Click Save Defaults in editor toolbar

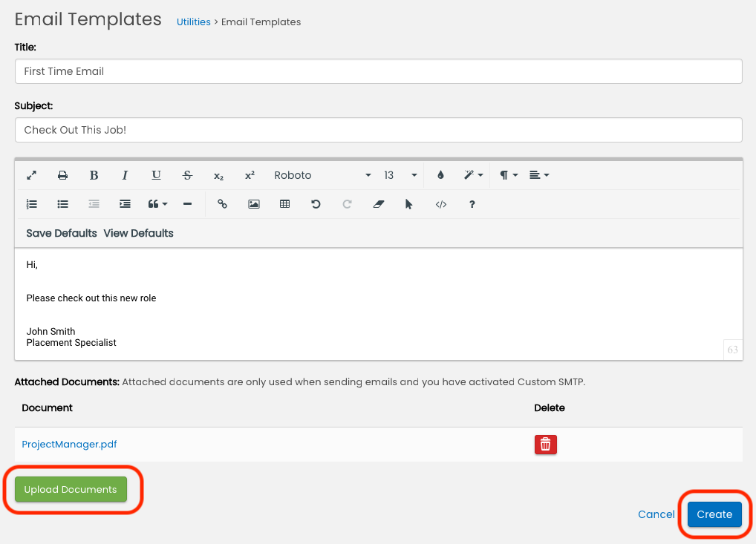click(62, 233)
